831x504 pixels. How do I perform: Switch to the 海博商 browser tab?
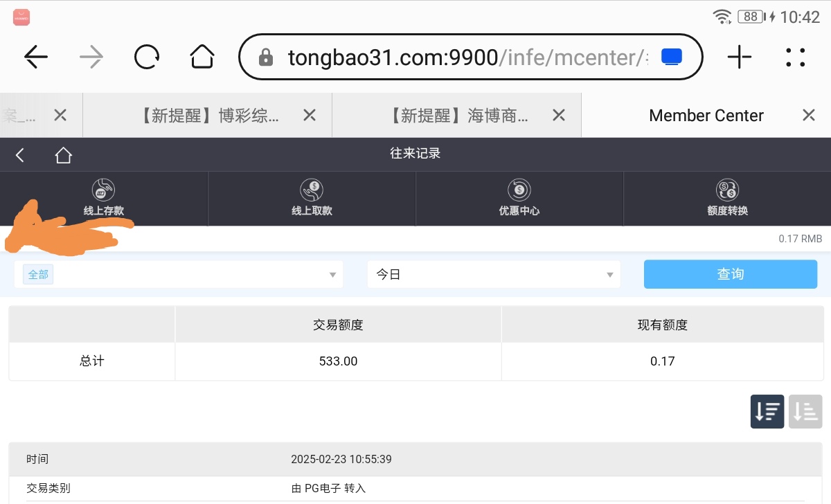tap(457, 116)
